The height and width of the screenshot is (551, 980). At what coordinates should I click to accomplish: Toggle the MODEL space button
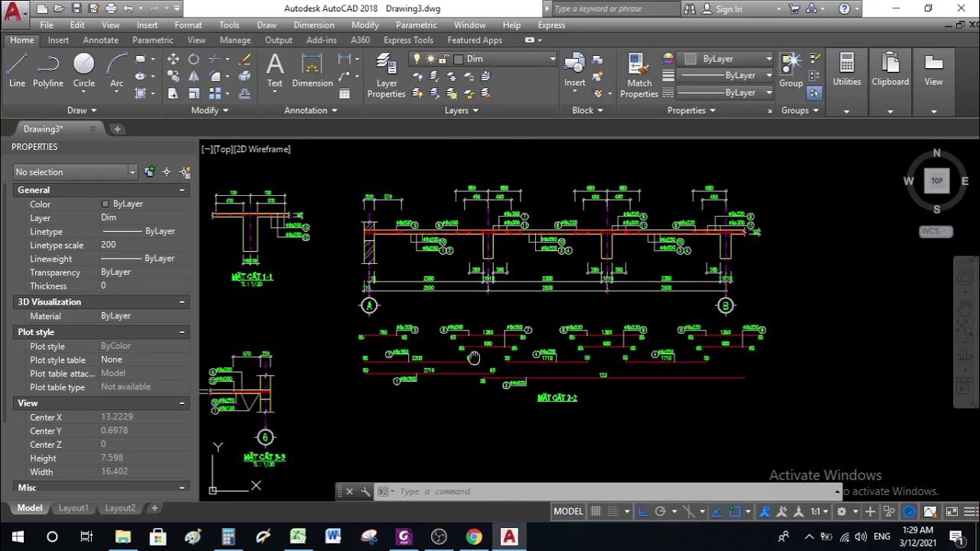pyautogui.click(x=568, y=511)
